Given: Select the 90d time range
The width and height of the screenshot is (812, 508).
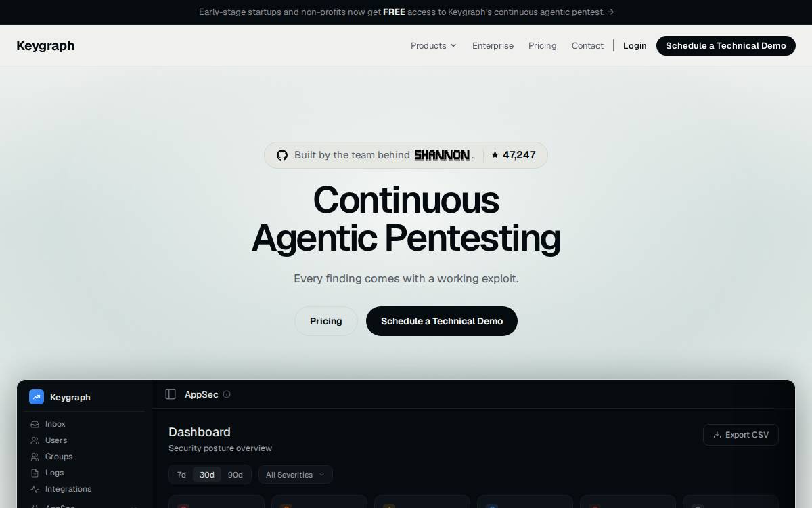Looking at the screenshot, I should [x=235, y=475].
